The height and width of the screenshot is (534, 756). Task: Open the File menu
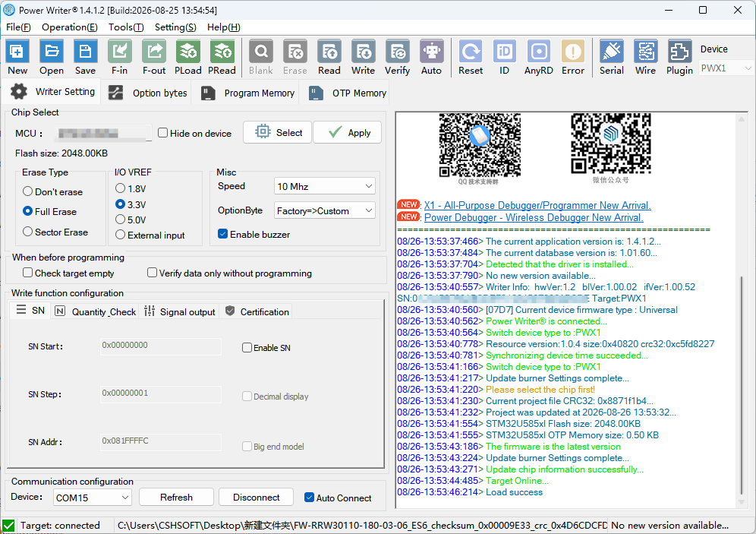18,27
